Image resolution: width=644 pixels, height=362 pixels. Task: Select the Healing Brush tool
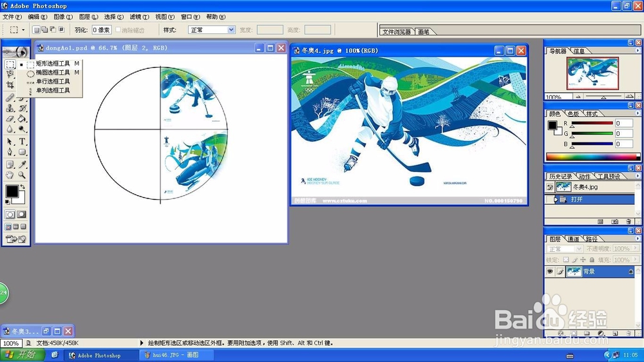10,98
